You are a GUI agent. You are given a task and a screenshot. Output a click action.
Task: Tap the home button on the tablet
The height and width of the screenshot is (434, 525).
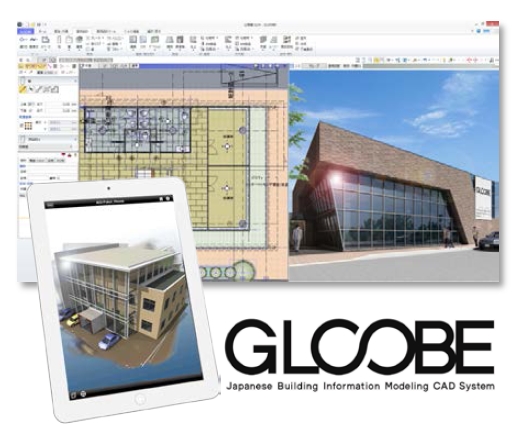tap(140, 399)
